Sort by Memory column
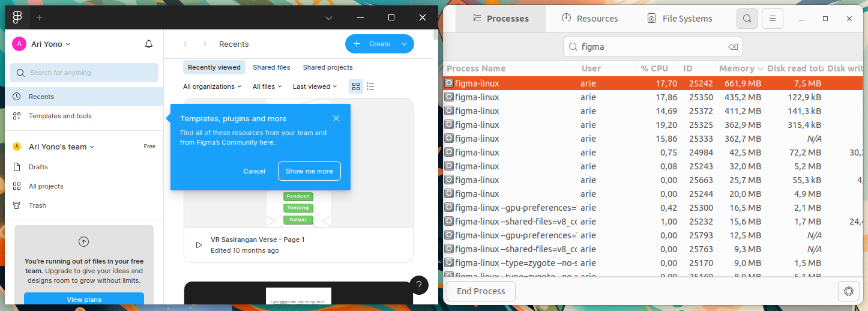868x311 pixels. pyautogui.click(x=741, y=68)
